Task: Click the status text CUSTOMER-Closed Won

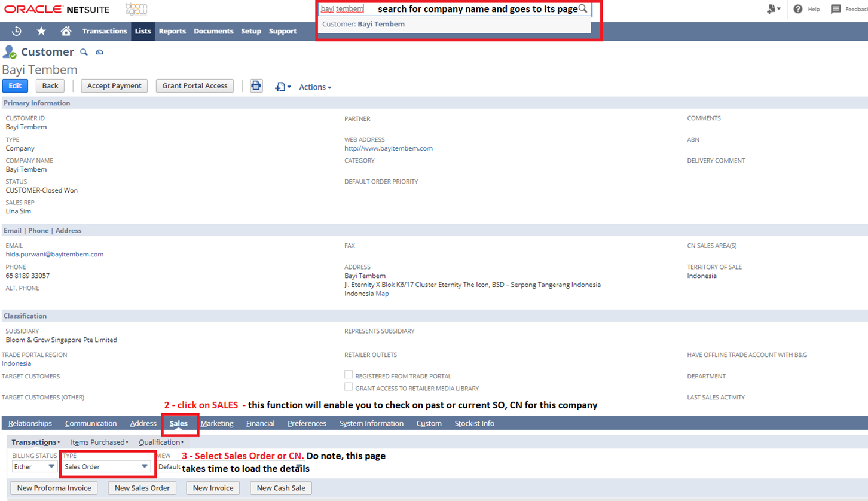Action: coord(42,190)
